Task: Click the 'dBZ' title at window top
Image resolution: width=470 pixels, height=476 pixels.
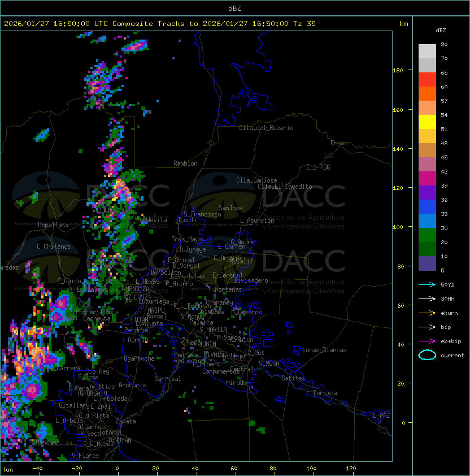Action: coord(235,8)
